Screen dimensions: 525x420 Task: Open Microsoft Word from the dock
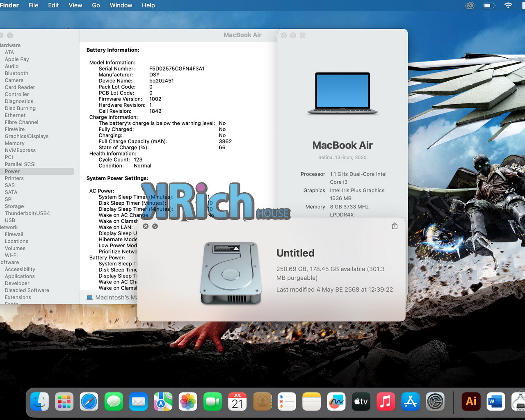tap(495, 402)
